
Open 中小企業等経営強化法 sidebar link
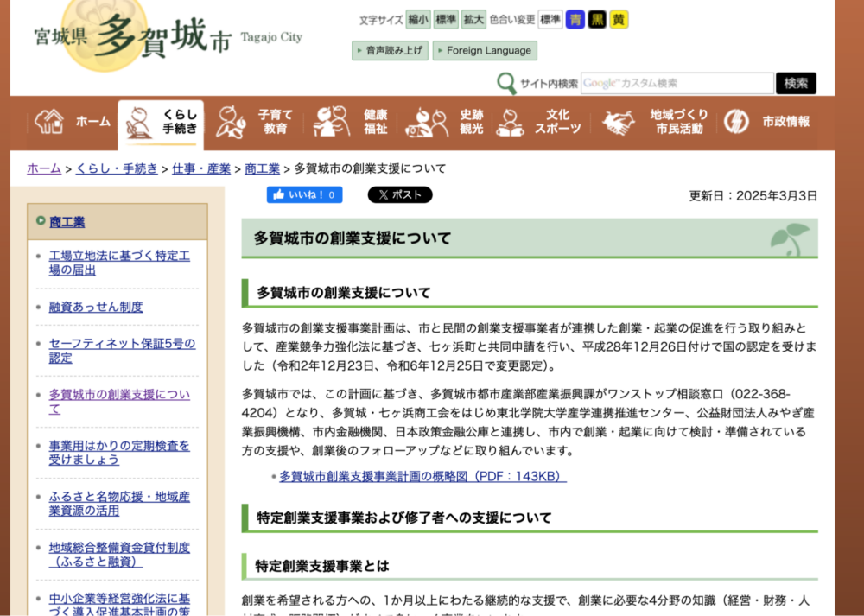pyautogui.click(x=119, y=605)
